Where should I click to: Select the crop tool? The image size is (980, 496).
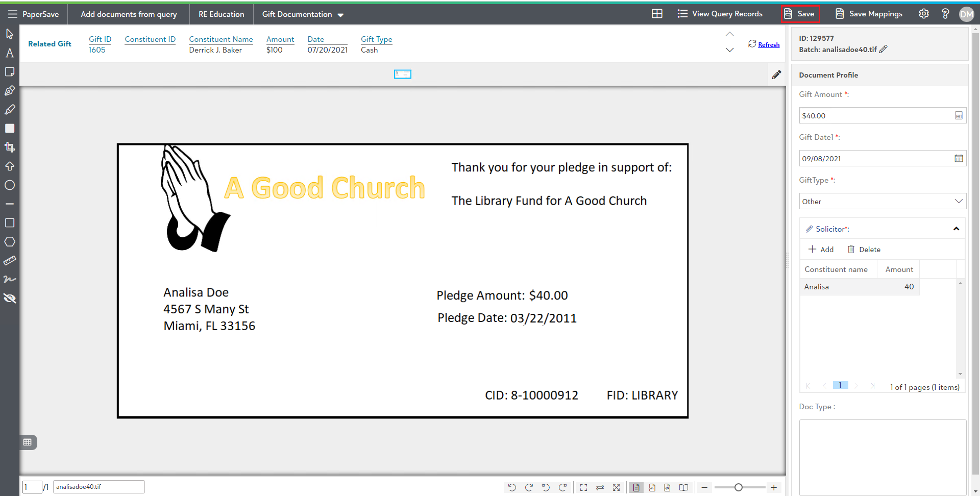(9, 147)
